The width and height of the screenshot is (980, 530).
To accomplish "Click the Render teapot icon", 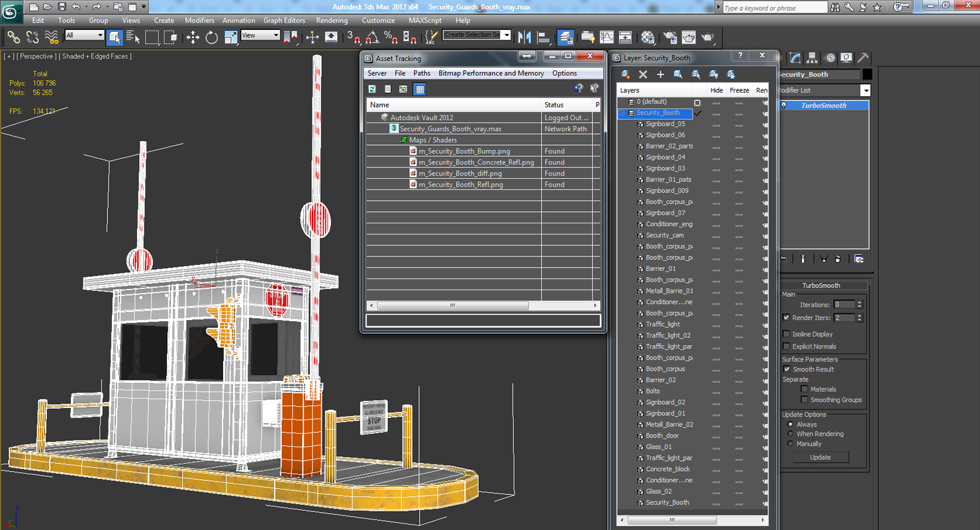I will [707, 37].
